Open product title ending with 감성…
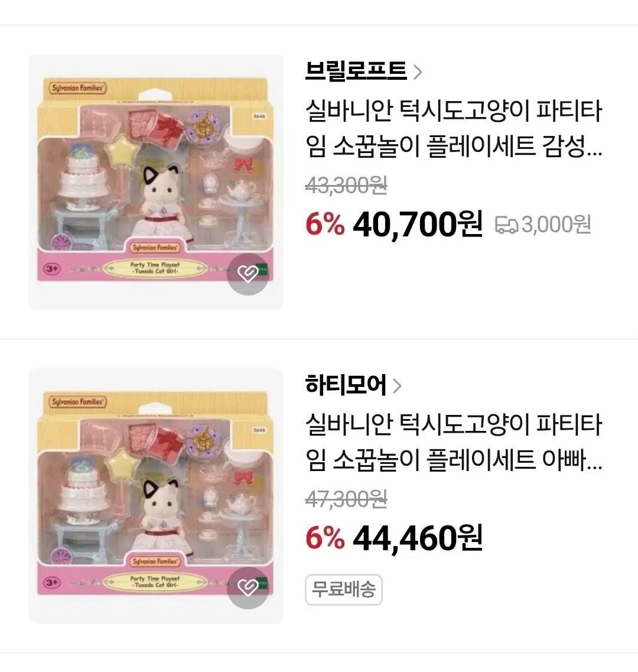 tap(454, 128)
